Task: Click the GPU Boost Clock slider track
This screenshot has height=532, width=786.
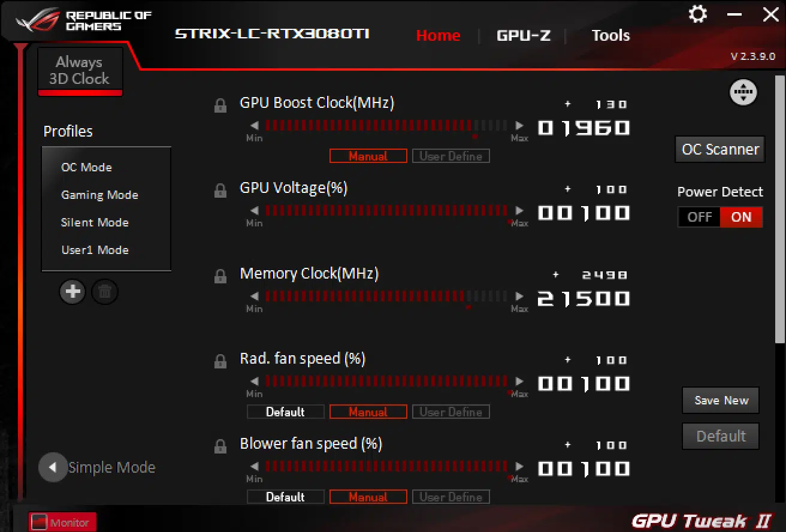Action: pos(386,126)
